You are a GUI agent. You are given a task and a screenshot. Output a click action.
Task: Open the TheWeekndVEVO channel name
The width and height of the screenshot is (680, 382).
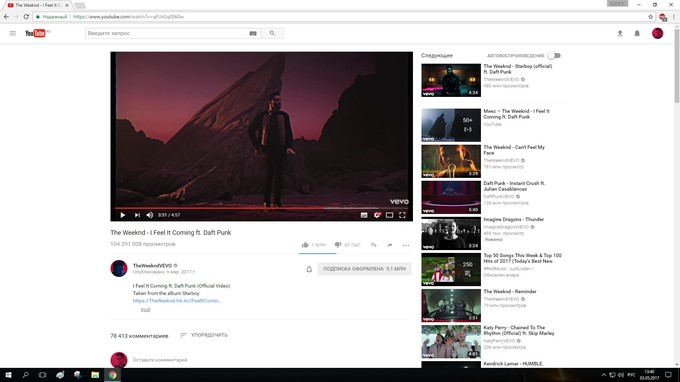tap(152, 265)
